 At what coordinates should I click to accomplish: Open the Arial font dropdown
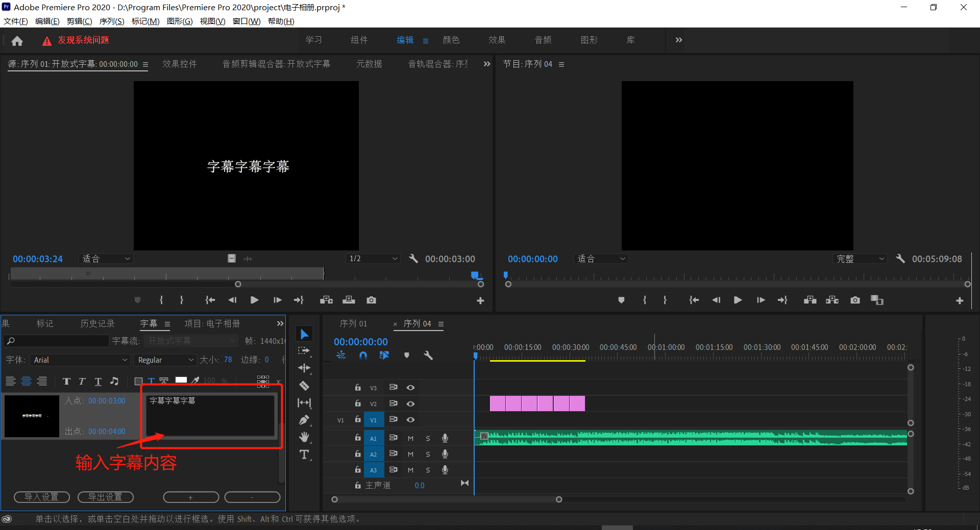pos(80,360)
